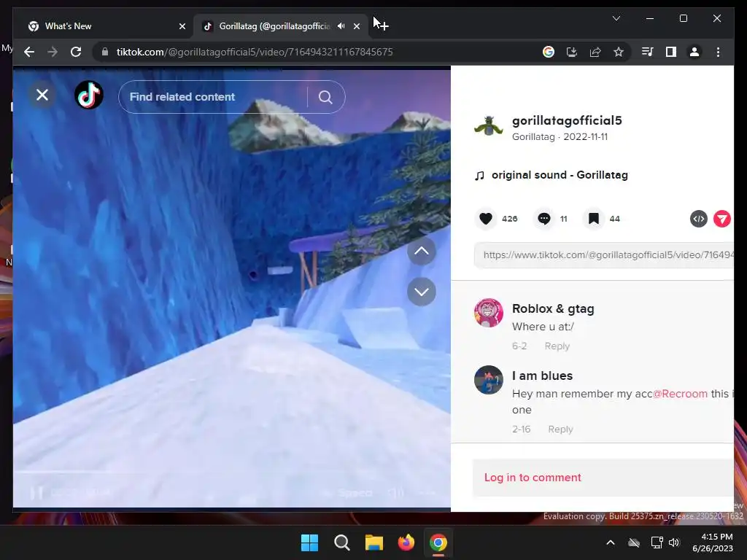Show hidden system tray icons
This screenshot has width=747, height=560.
(x=611, y=542)
